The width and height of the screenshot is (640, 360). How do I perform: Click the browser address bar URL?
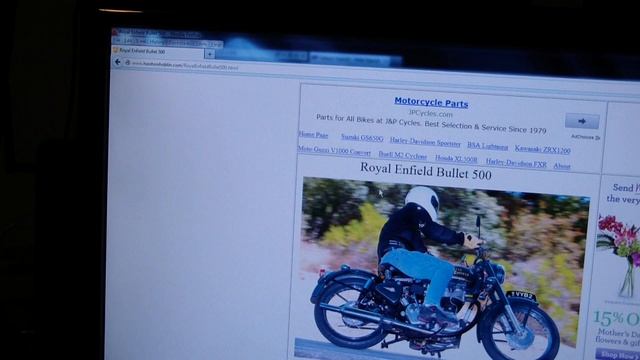[184, 65]
